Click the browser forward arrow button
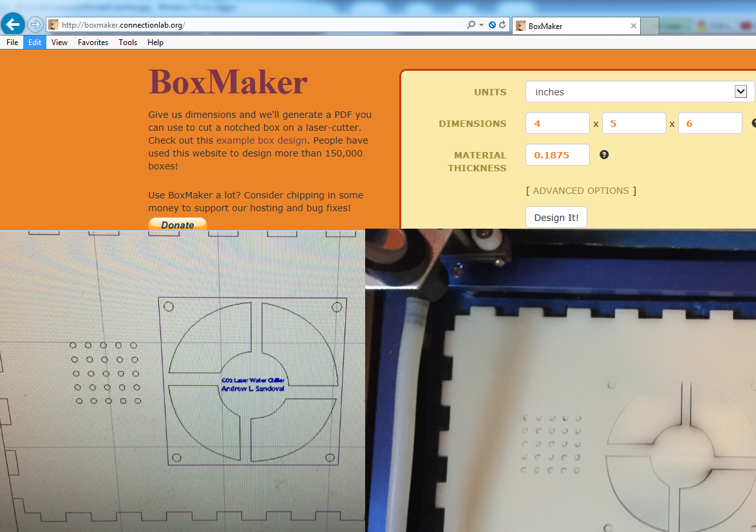The width and height of the screenshot is (756, 532). 35,24
